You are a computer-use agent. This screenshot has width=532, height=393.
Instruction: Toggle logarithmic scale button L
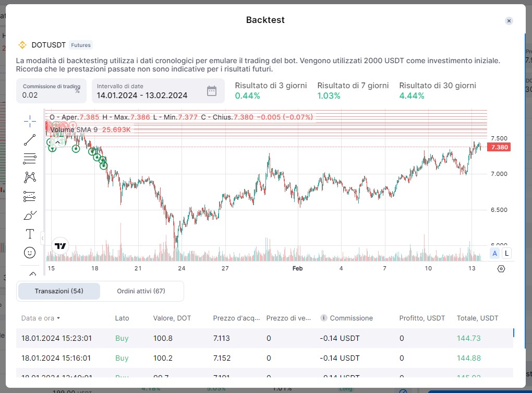506,254
